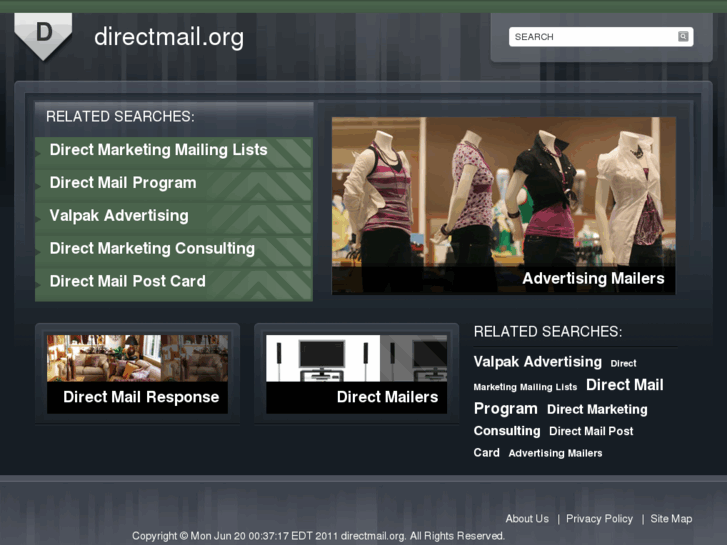
Task: Open the About Us footer link
Action: [527, 519]
